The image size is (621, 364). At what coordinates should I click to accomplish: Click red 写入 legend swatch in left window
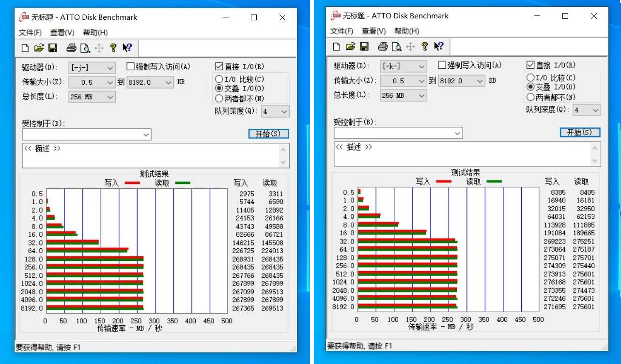[x=132, y=183]
